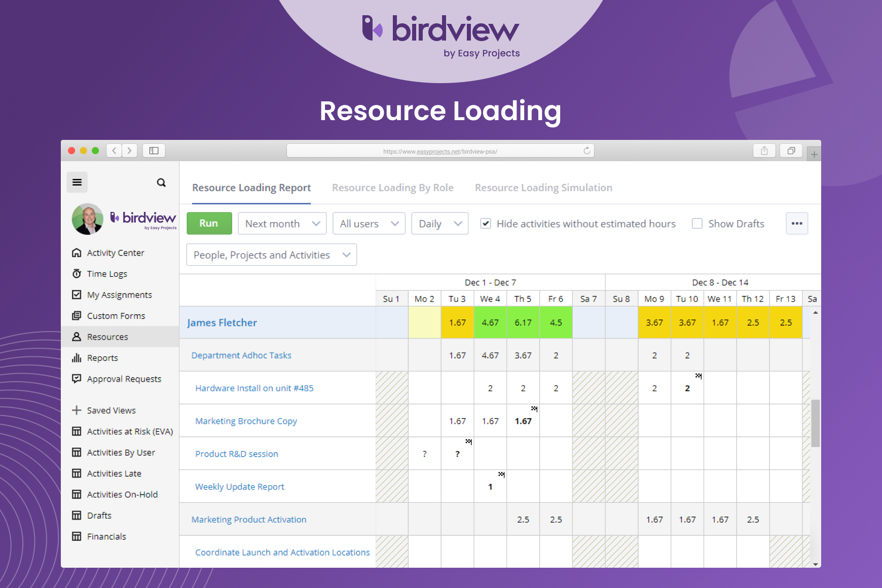The width and height of the screenshot is (882, 588).
Task: Uncheck Hide activities without estimated hours
Action: pyautogui.click(x=486, y=223)
